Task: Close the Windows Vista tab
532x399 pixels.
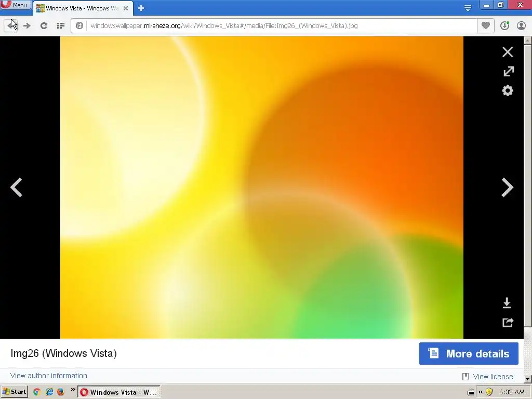Action: 126,8
